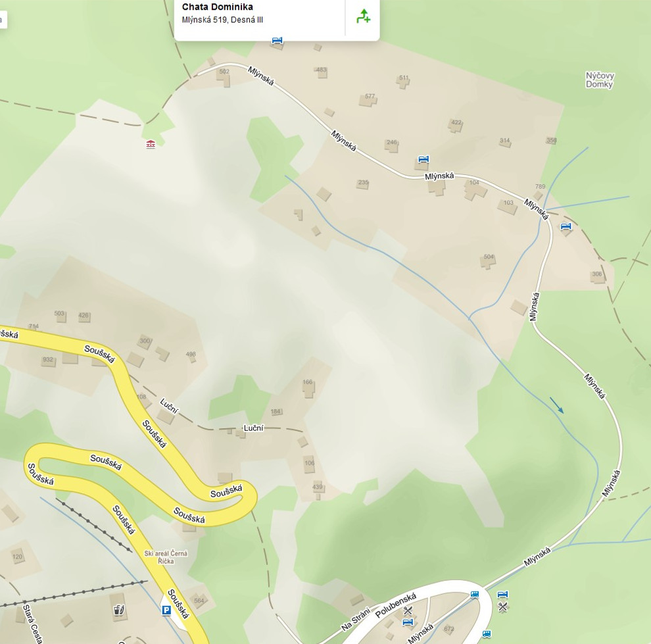The image size is (651, 644).
Task: Click the Mlýnská 519, Desná III address
Action: tap(222, 20)
